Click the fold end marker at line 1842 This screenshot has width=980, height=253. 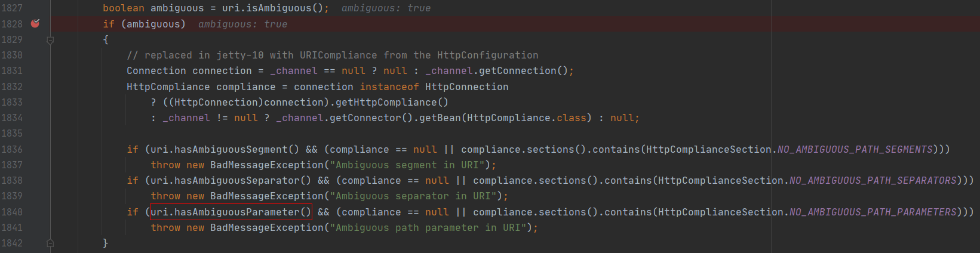pyautogui.click(x=50, y=243)
